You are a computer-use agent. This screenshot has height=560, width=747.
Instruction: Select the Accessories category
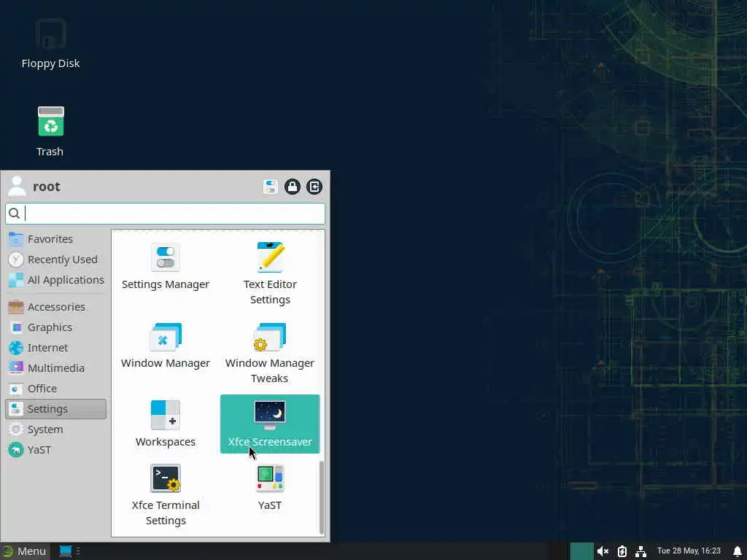pyautogui.click(x=55, y=307)
